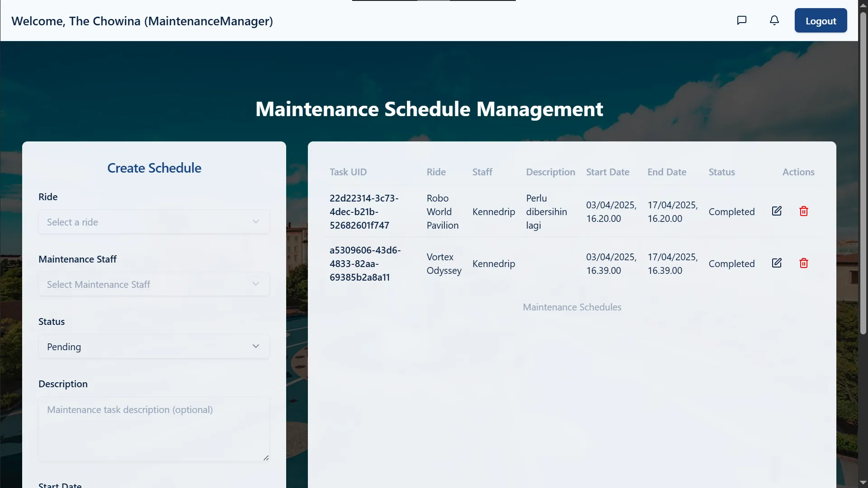The height and width of the screenshot is (488, 868).
Task: Open the notifications bell icon
Action: pyautogui.click(x=774, y=20)
